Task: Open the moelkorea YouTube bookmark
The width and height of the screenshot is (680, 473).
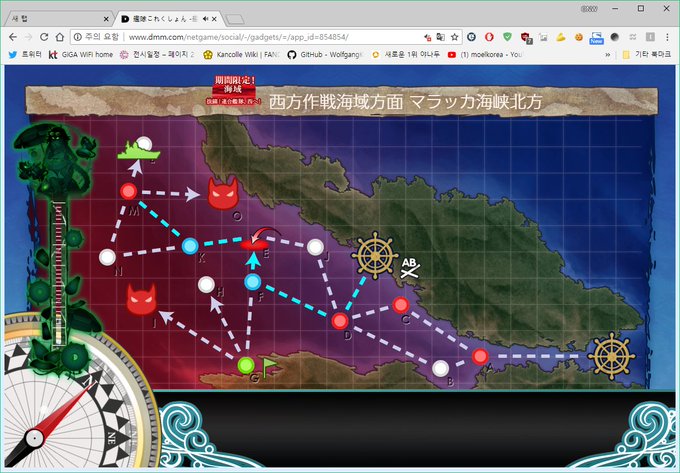Action: [485, 55]
